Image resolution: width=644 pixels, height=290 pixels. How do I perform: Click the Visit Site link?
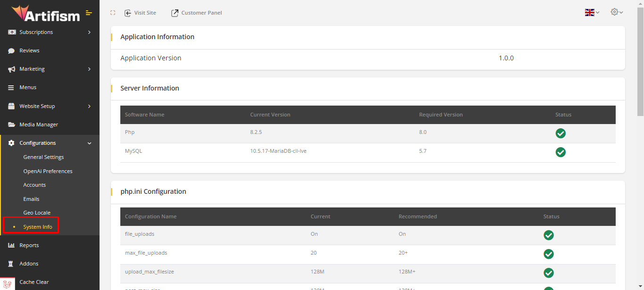coord(140,13)
